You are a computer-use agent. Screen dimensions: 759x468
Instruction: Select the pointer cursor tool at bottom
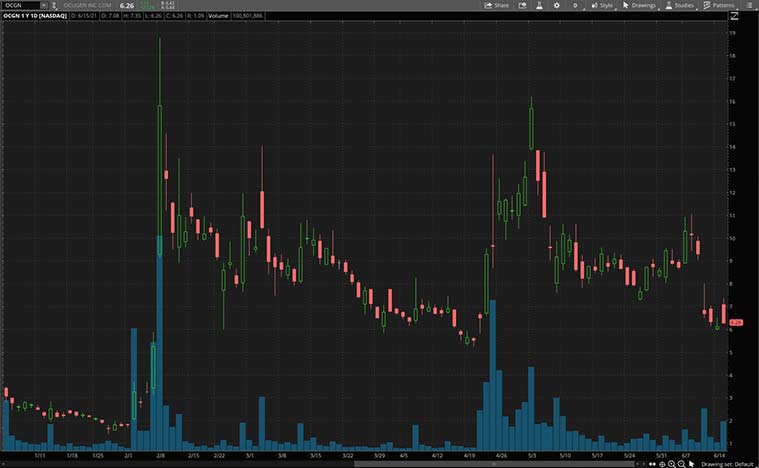coord(692,464)
